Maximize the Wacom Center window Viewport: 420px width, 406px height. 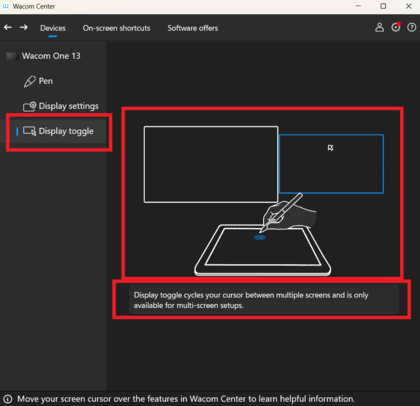(x=383, y=6)
